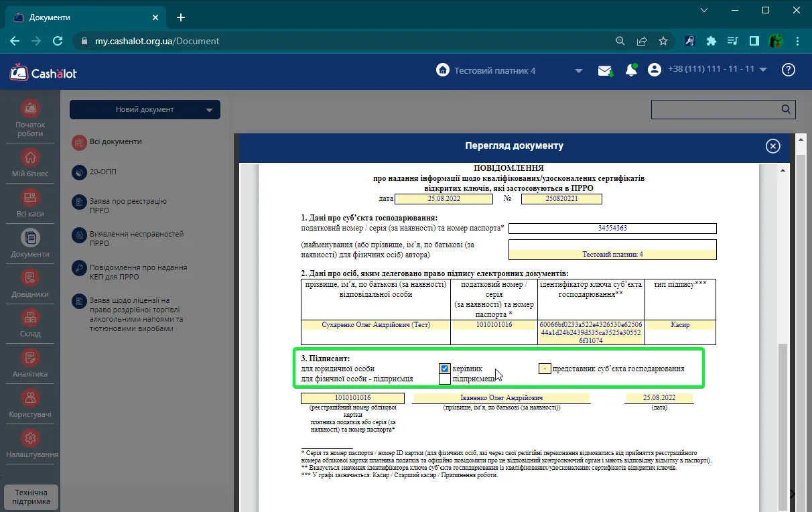The image size is (812, 512).
Task: Open Налаштування sidebar section
Action: click(30, 444)
